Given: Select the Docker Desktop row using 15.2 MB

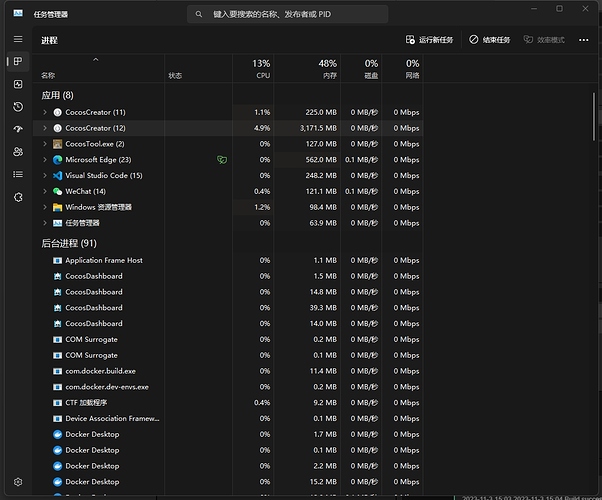Looking at the screenshot, I should (x=228, y=482).
